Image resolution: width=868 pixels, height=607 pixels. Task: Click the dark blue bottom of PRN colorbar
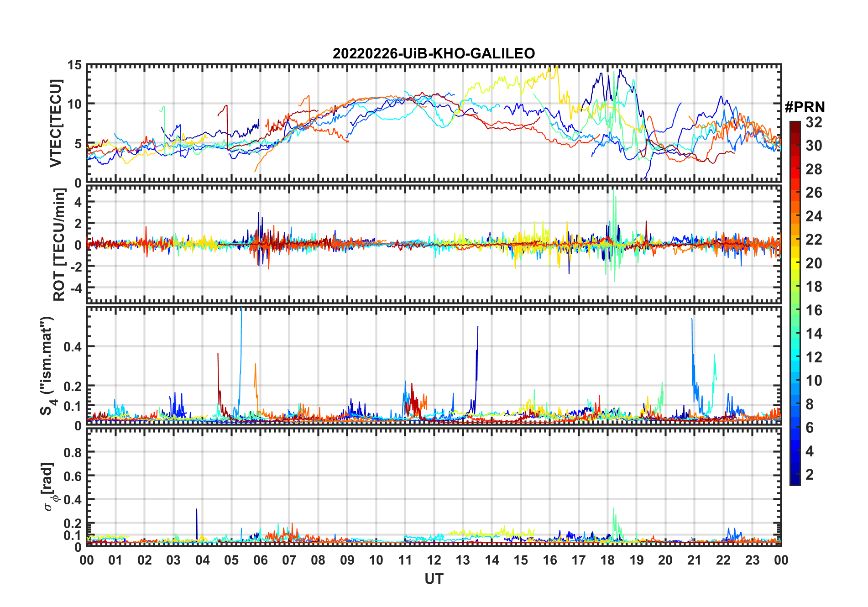[795, 479]
